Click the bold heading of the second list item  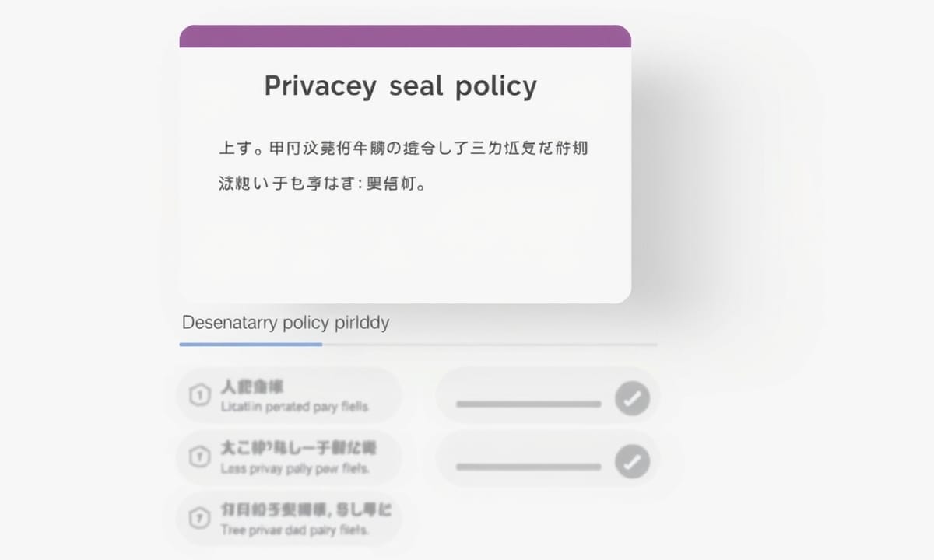(x=299, y=448)
